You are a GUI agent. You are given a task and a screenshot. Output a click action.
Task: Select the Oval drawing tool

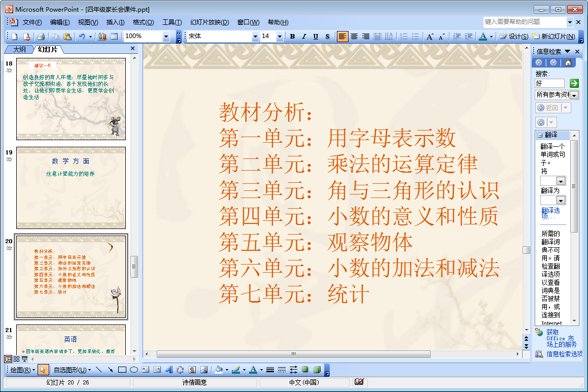134,370
